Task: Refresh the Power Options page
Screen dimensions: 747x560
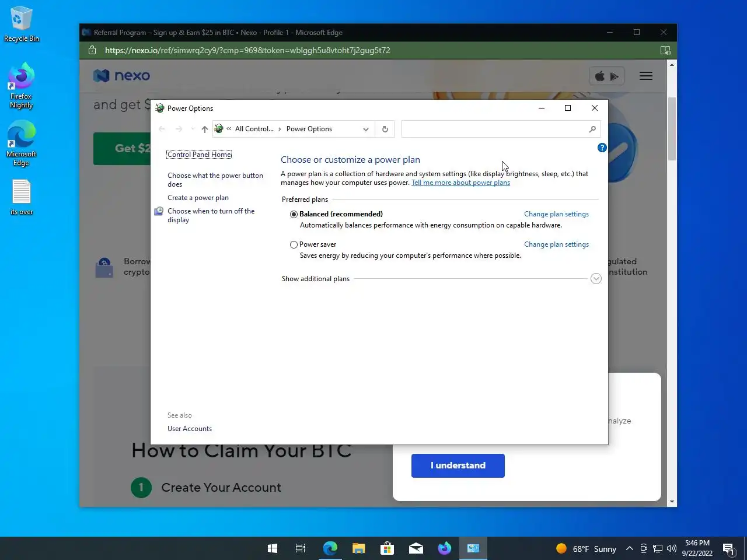Action: click(x=385, y=129)
